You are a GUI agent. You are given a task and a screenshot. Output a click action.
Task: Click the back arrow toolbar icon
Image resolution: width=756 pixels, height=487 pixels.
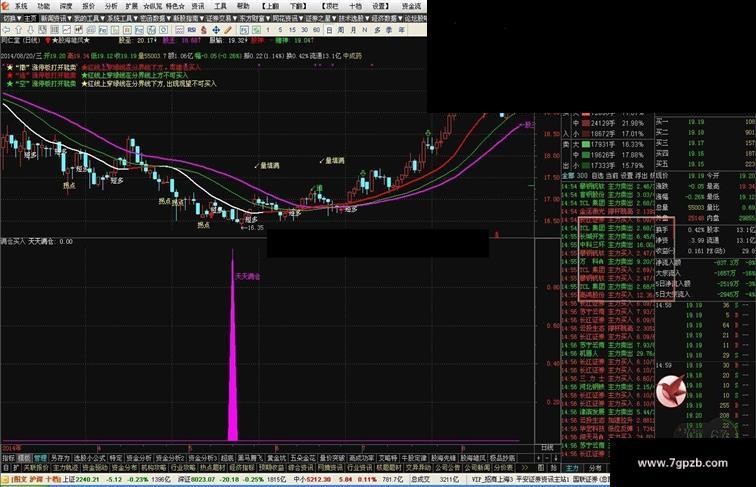coord(6,30)
